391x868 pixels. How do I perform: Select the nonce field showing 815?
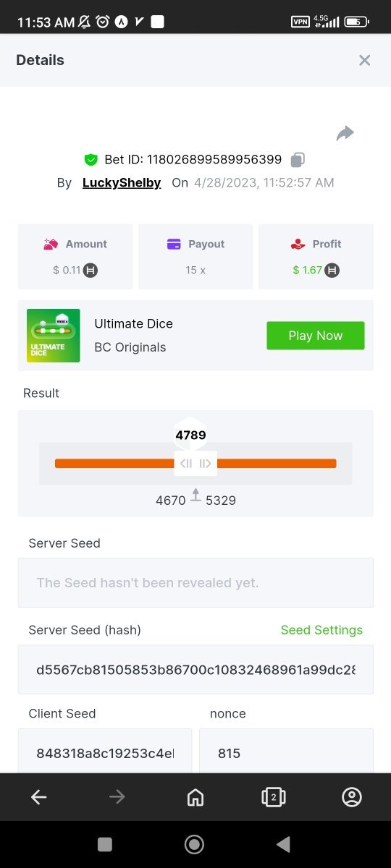pos(286,752)
